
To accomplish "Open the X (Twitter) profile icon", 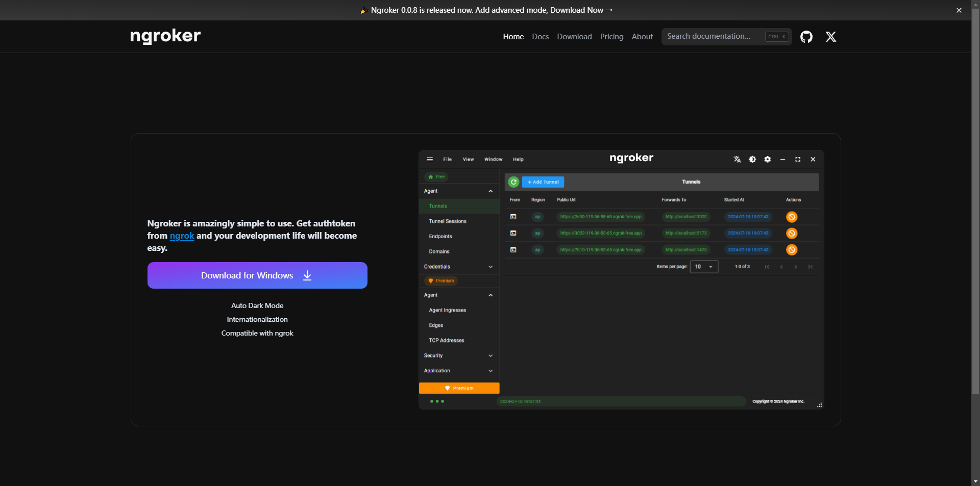I will tap(831, 37).
